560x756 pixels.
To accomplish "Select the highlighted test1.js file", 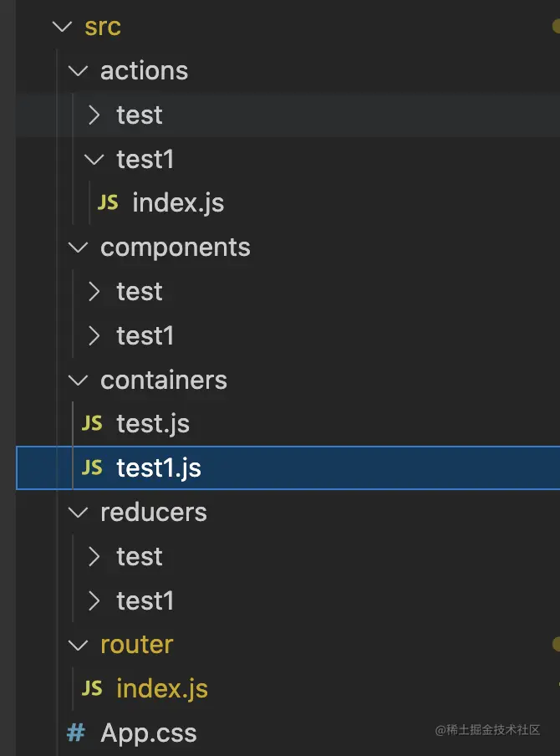I will point(159,468).
